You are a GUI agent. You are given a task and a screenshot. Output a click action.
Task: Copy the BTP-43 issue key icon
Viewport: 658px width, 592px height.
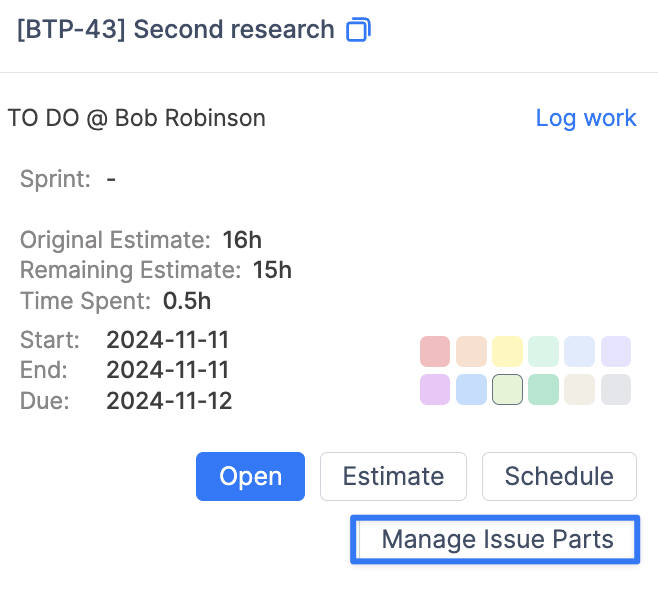pos(358,30)
